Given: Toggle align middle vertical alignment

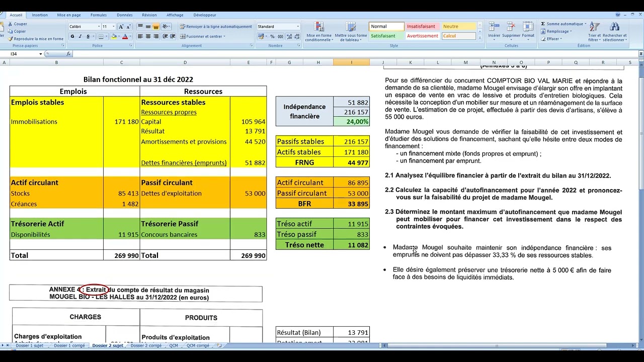Looking at the screenshot, I should click(x=148, y=27).
